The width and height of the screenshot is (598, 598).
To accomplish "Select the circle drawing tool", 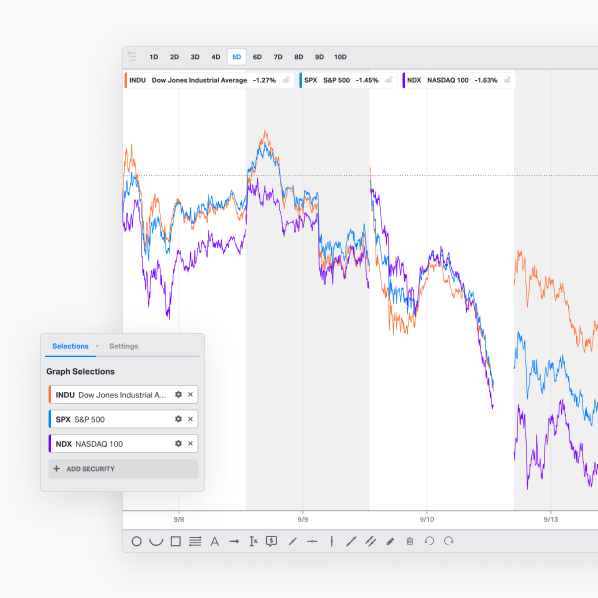I will (x=137, y=541).
